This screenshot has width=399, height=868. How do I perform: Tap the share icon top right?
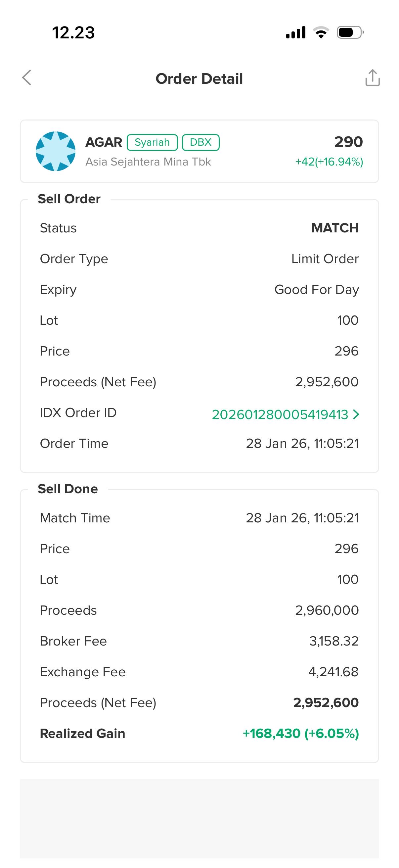click(x=373, y=78)
